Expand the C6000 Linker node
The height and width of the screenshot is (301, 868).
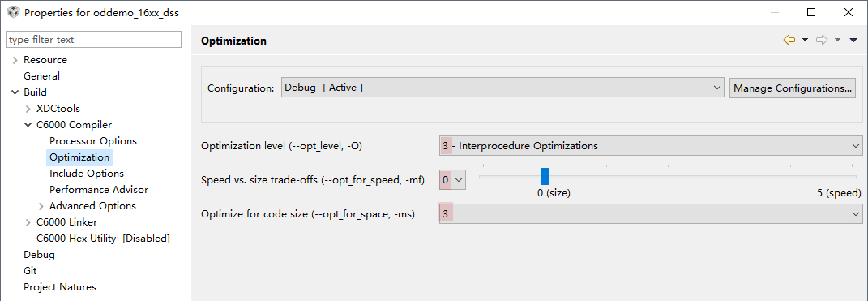(x=28, y=222)
